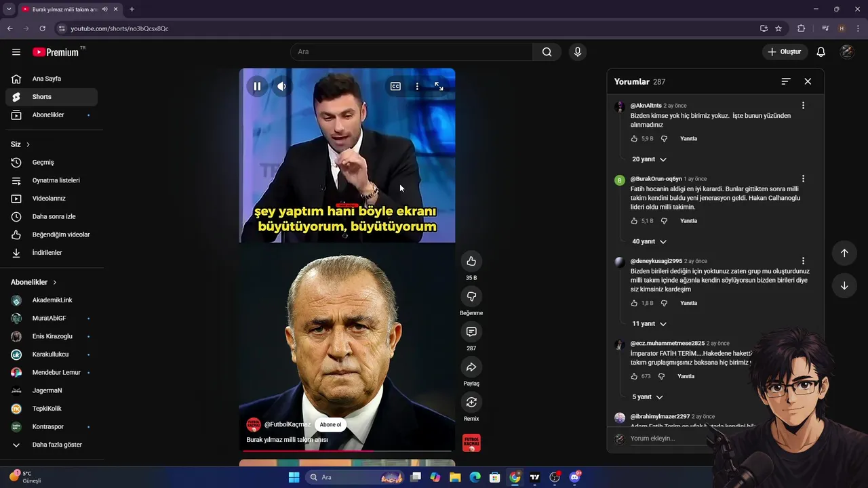Click the search magnifier button
Screen dimensions: 868x488
[547, 52]
